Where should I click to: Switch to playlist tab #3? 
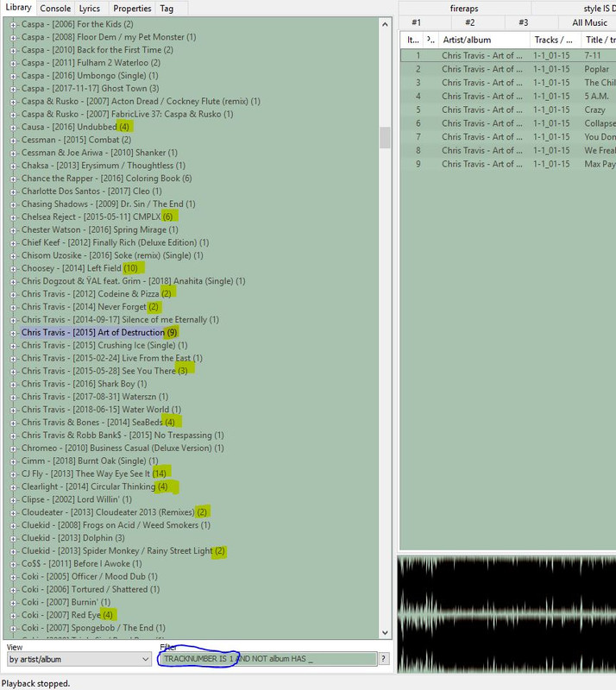[x=523, y=22]
